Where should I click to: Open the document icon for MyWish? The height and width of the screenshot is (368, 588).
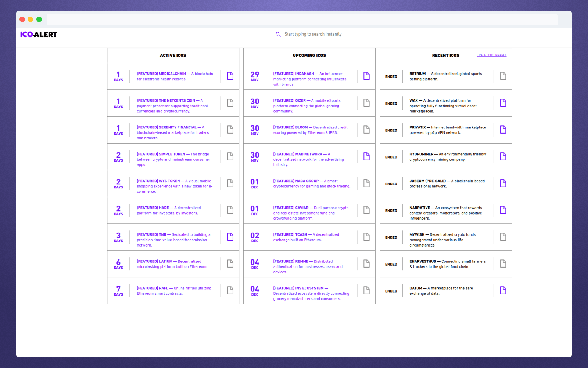click(x=503, y=237)
